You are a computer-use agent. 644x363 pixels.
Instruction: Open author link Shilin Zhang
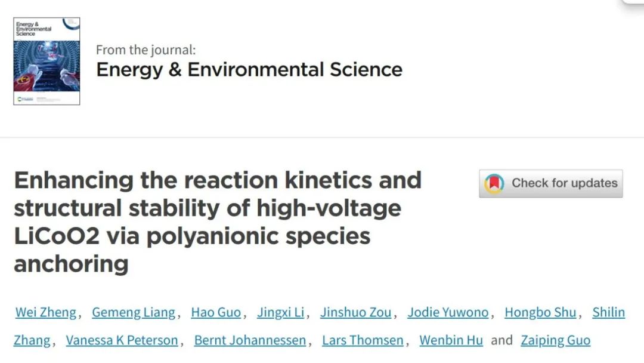609,312
